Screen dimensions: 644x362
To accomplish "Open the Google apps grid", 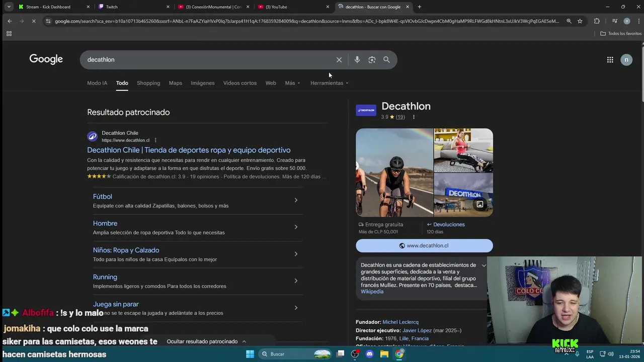I will (610, 60).
